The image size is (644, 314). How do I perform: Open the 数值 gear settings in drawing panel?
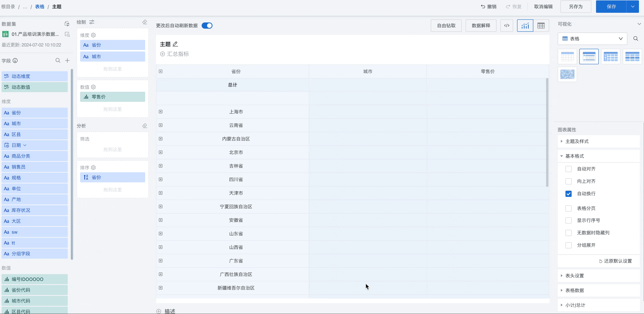click(x=93, y=87)
